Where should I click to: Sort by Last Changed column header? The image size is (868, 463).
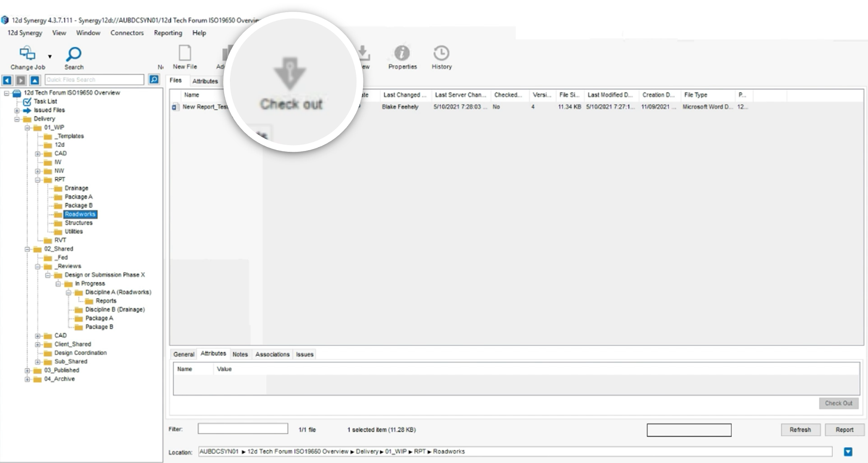405,95
